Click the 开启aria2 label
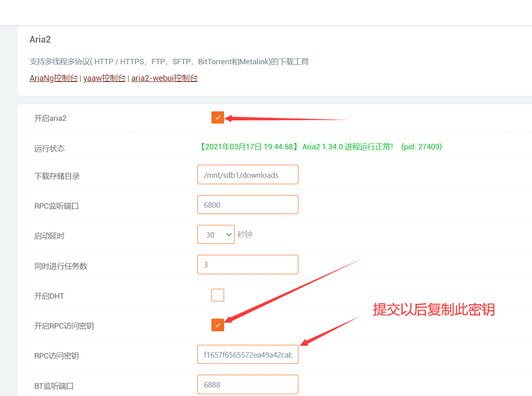The height and width of the screenshot is (396, 532). coord(50,118)
